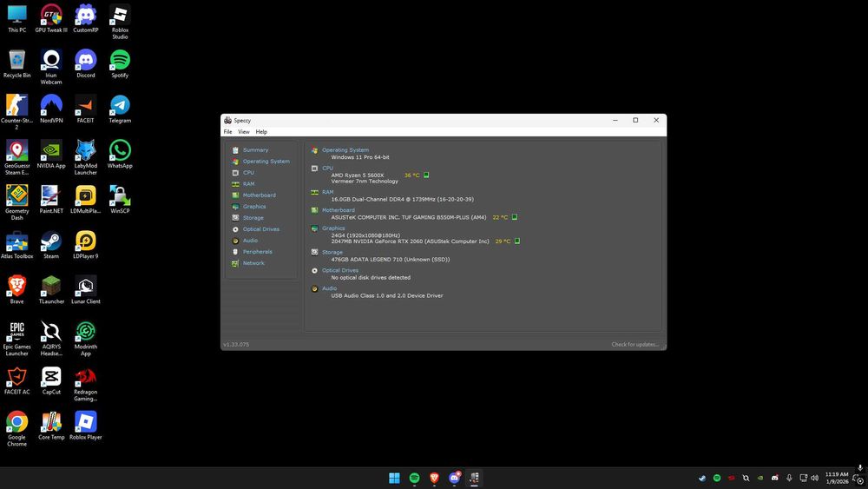The width and height of the screenshot is (868, 489).
Task: Select the Recycle Bin desktop icon
Action: (16, 63)
